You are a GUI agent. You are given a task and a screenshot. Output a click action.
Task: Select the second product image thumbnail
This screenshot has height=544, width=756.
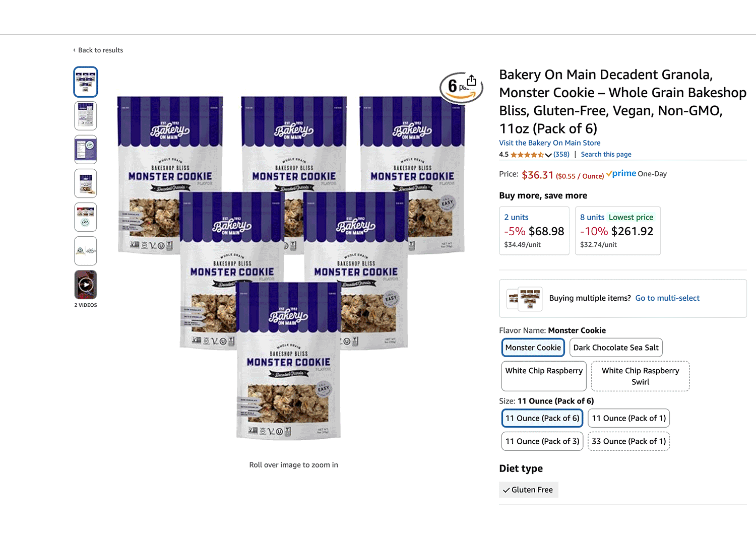(x=86, y=116)
